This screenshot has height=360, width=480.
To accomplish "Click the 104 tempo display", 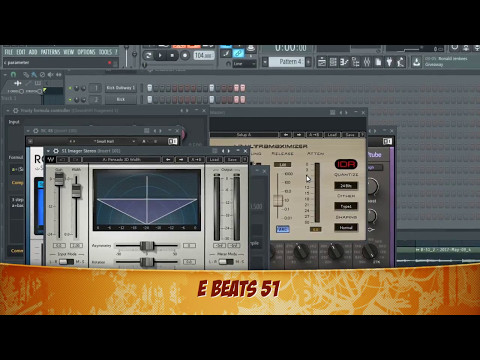I will click(204, 55).
